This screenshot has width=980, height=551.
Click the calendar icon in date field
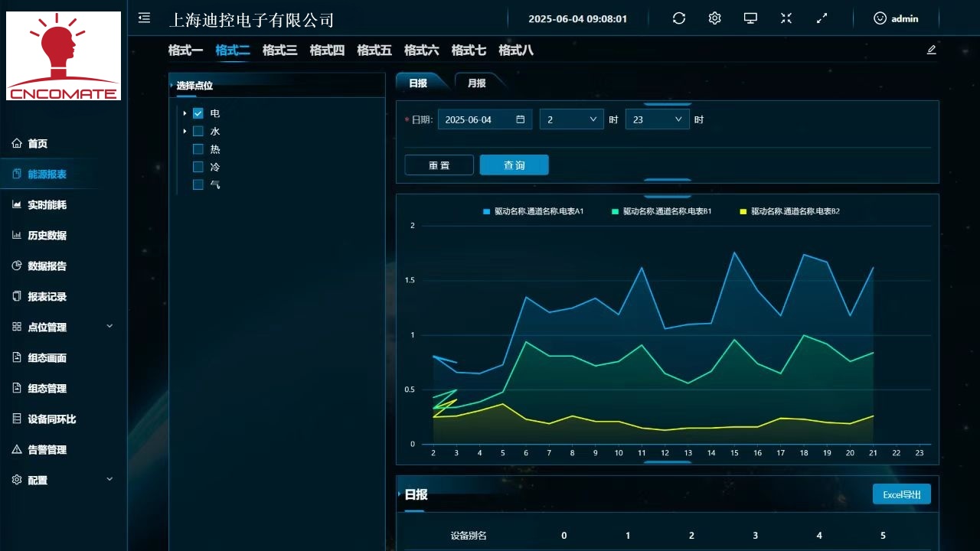tap(521, 119)
